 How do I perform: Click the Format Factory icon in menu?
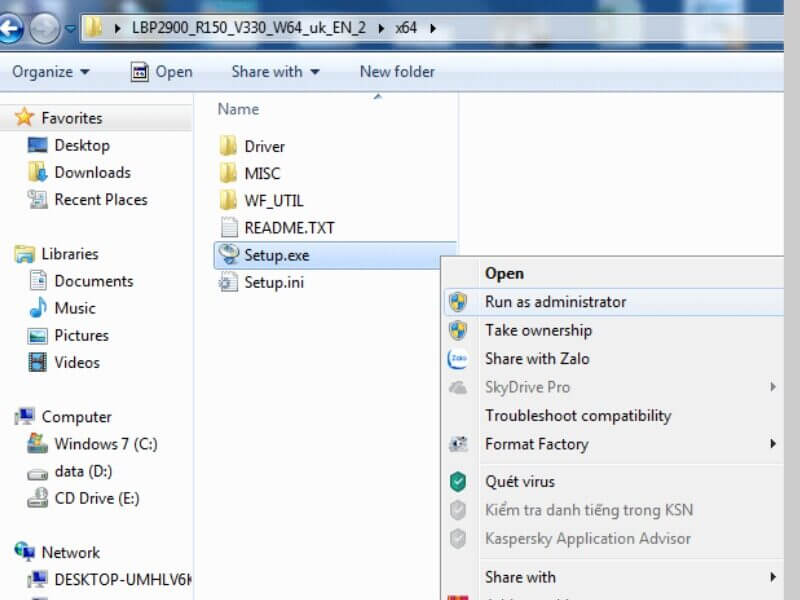pyautogui.click(x=458, y=444)
